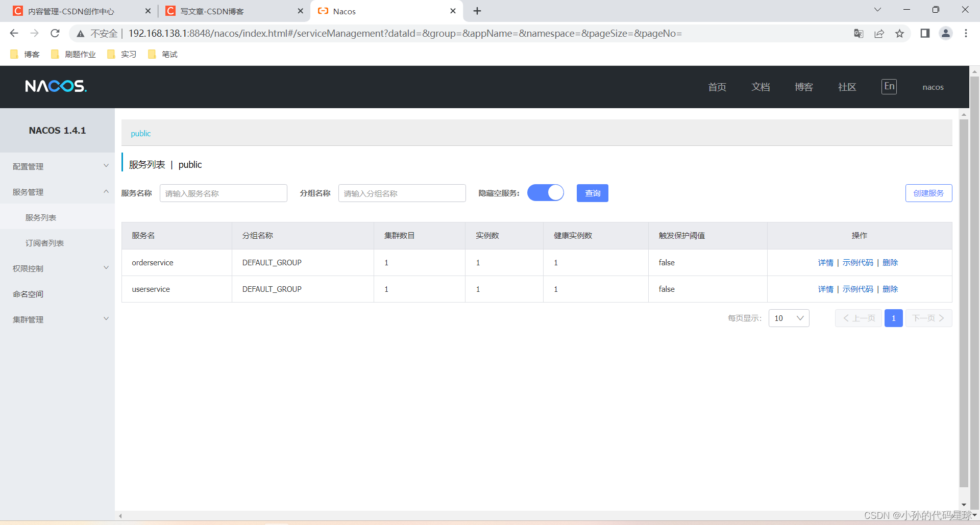This screenshot has width=980, height=525.
Task: Open the page size dropdown showing 10
Action: click(x=789, y=318)
